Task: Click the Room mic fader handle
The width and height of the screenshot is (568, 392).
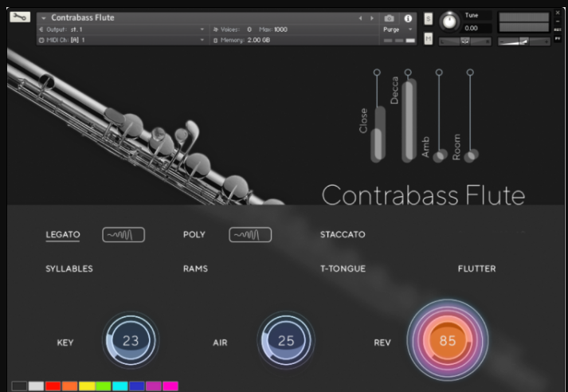Action: tap(472, 156)
